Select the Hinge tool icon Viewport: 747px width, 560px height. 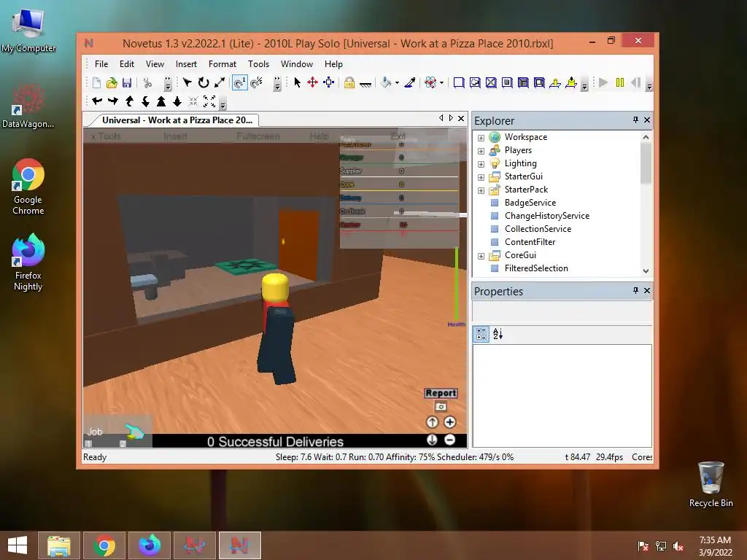555,83
